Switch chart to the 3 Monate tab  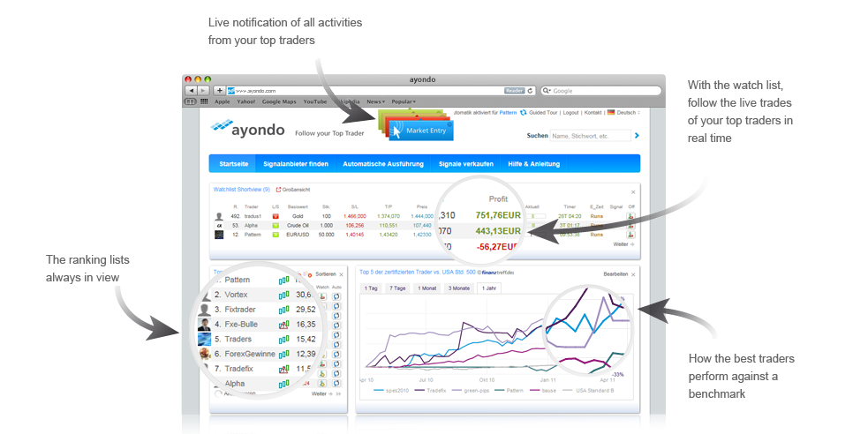click(458, 288)
